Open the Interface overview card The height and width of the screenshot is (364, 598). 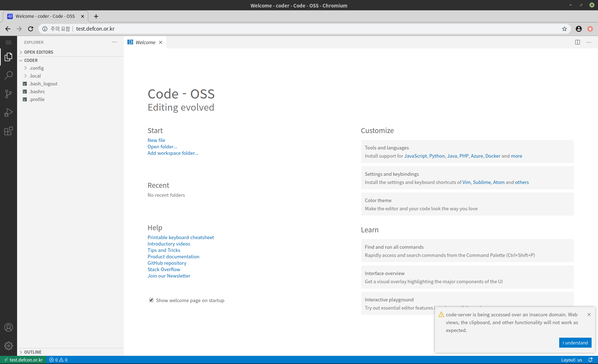point(467,277)
